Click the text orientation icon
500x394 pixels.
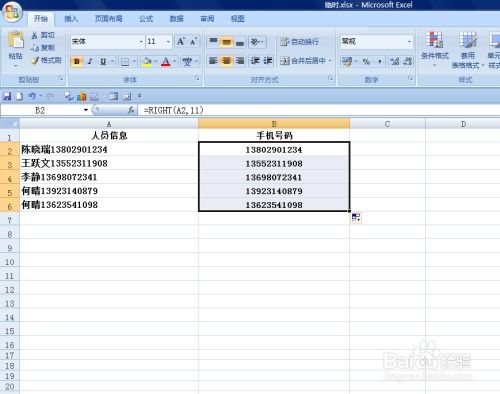(x=255, y=42)
